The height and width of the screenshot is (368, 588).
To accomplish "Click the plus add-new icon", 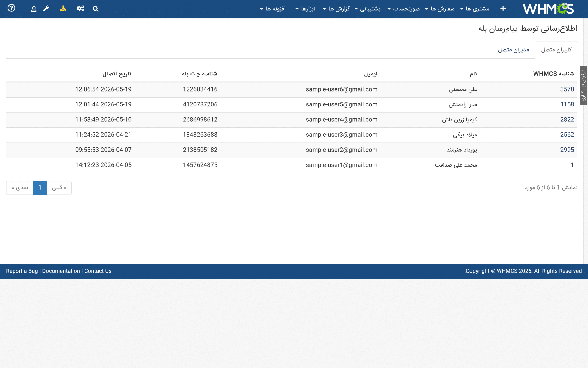I will (x=503, y=9).
